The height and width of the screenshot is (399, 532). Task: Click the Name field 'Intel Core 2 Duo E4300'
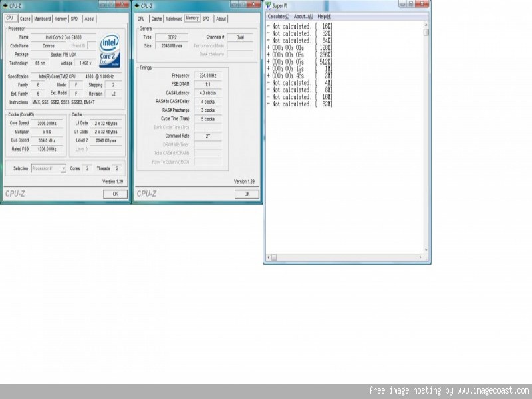[63, 37]
